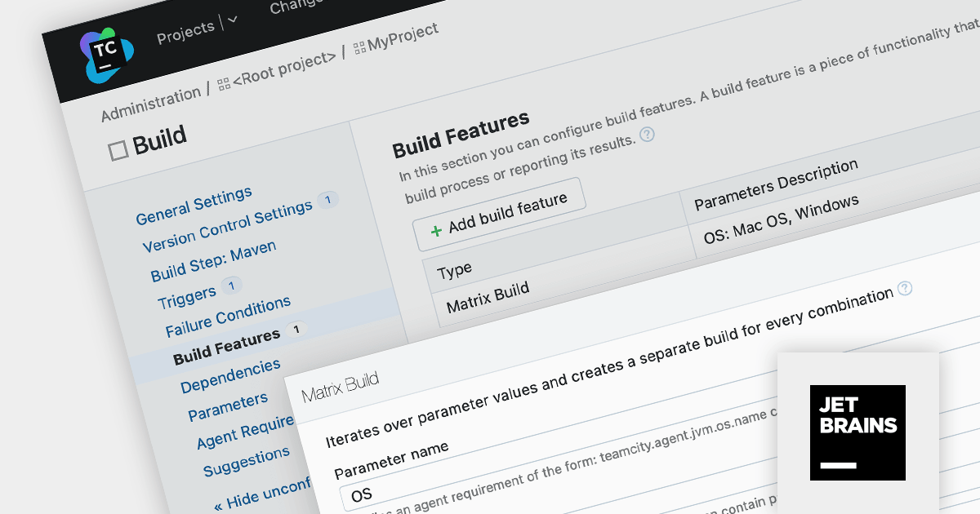980x514 pixels.
Task: Click help icon next to Matrix Build description
Action: click(904, 288)
